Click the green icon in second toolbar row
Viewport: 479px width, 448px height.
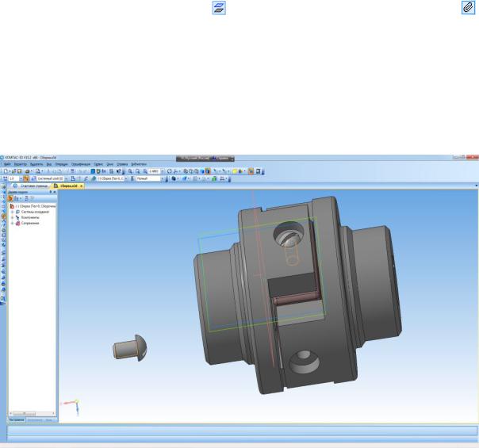coord(214,178)
